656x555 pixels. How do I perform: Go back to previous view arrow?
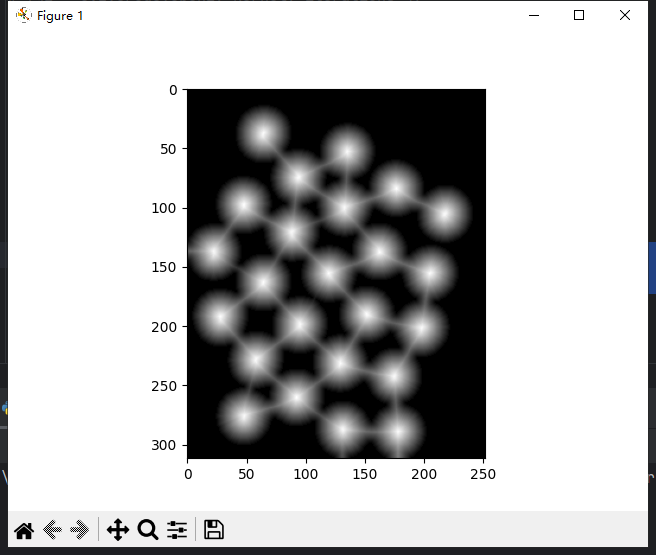click(x=52, y=530)
